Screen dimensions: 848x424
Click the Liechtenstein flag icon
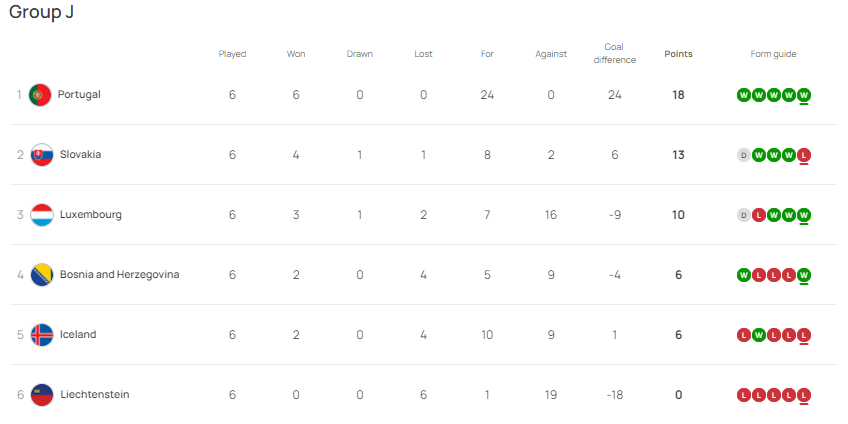coord(42,395)
